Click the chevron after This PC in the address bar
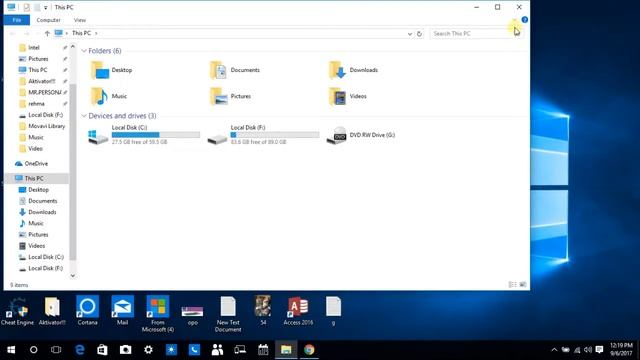The image size is (640, 360). (x=96, y=33)
